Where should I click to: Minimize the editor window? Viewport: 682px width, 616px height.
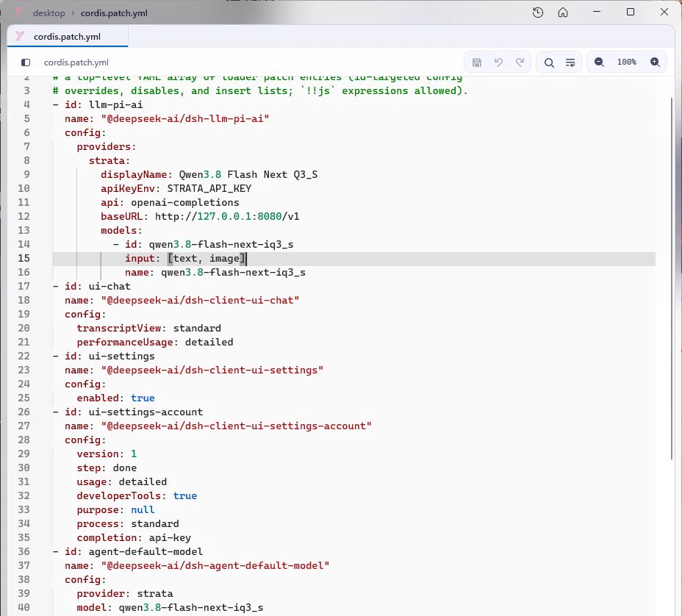click(x=597, y=12)
